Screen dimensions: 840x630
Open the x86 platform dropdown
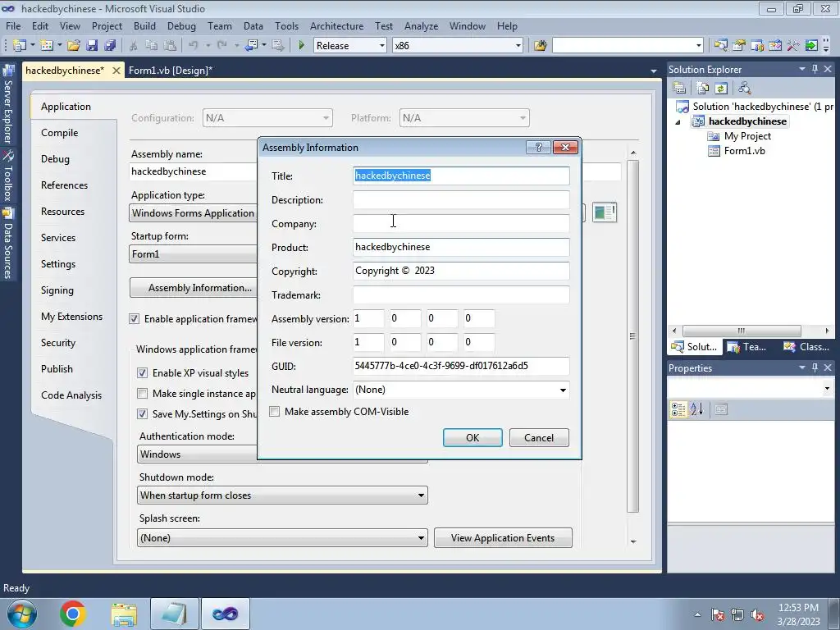518,46
